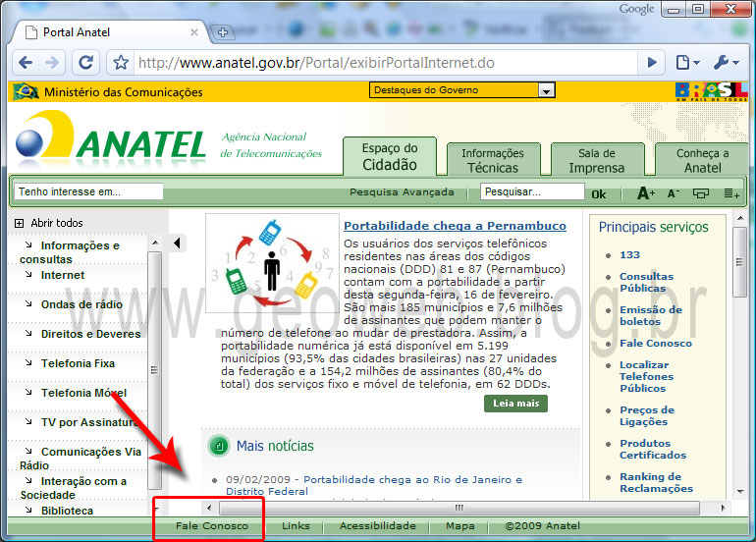Screen dimensions: 756x542
Task: Click the right vertical scrollbar thumb
Action: coord(739,262)
